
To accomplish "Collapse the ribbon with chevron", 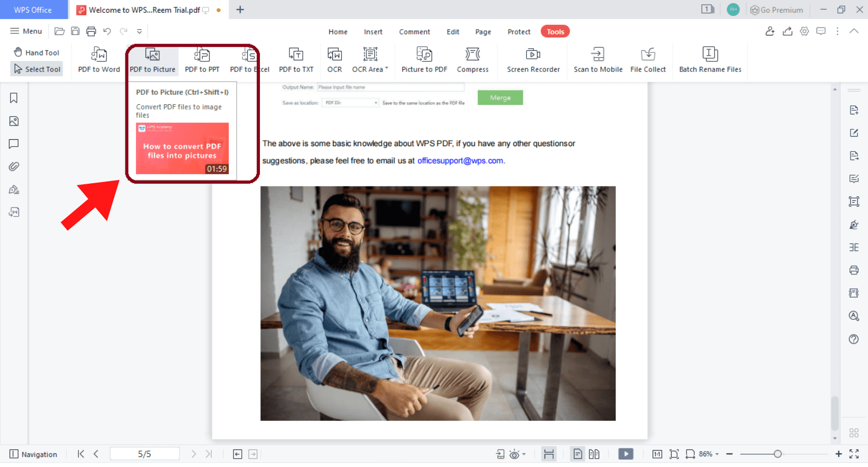I will pos(854,31).
